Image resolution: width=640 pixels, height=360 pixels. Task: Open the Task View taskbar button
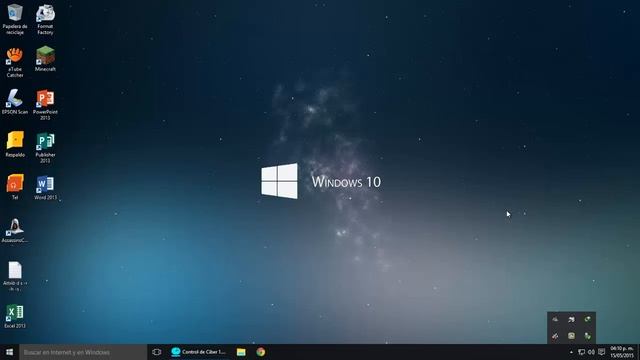(157, 352)
